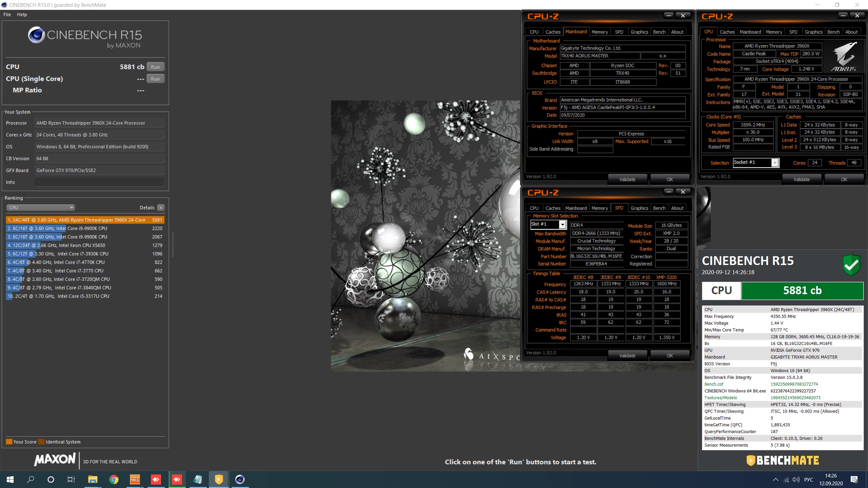Click the MAXON logo
Screen dimensions: 868x488
[55, 460]
